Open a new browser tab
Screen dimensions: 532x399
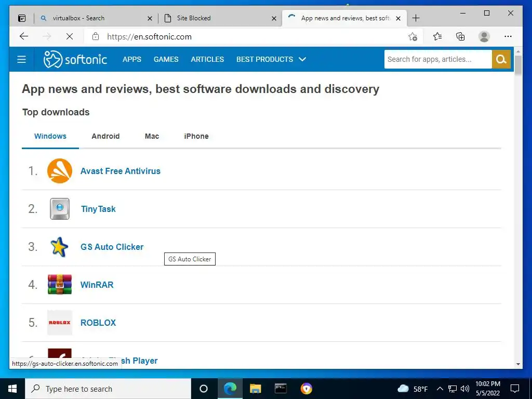(416, 18)
